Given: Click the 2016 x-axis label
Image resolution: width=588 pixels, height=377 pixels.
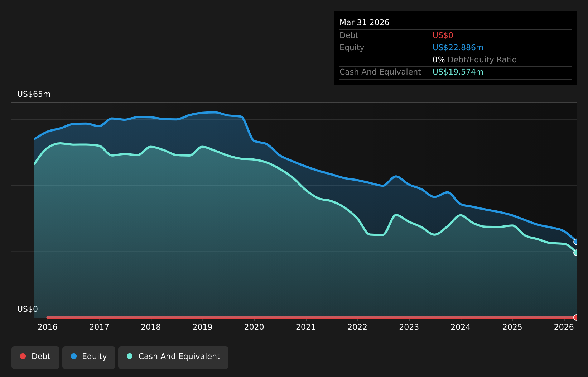Looking at the screenshot, I should pyautogui.click(x=48, y=327).
